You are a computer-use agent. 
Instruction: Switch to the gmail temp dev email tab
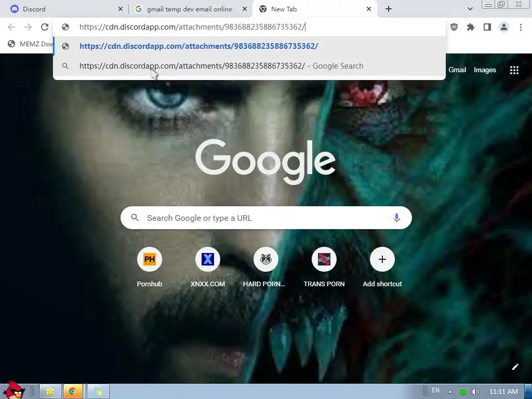[190, 9]
